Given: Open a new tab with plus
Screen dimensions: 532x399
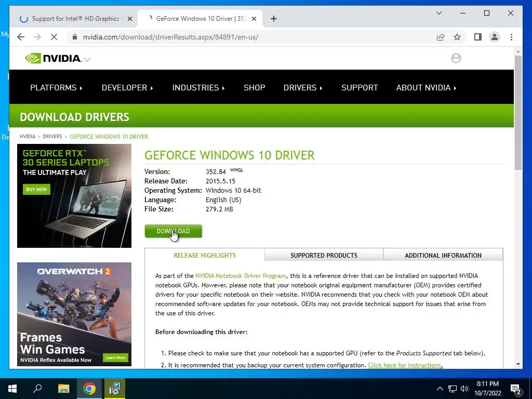Looking at the screenshot, I should [x=274, y=19].
